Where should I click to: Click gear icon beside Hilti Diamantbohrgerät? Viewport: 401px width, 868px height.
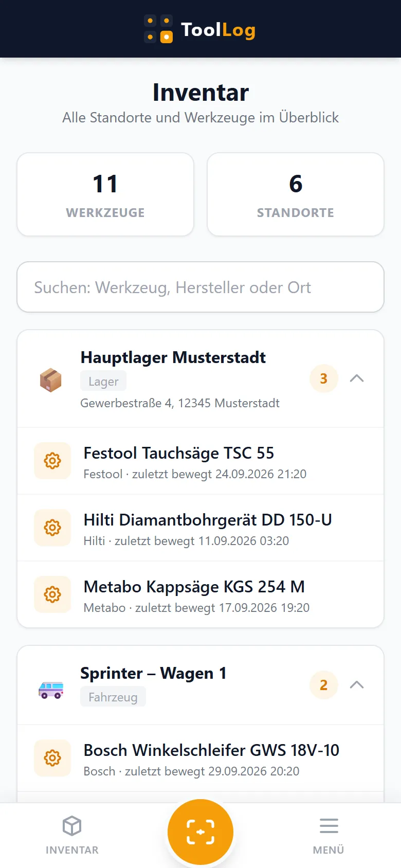coord(52,528)
